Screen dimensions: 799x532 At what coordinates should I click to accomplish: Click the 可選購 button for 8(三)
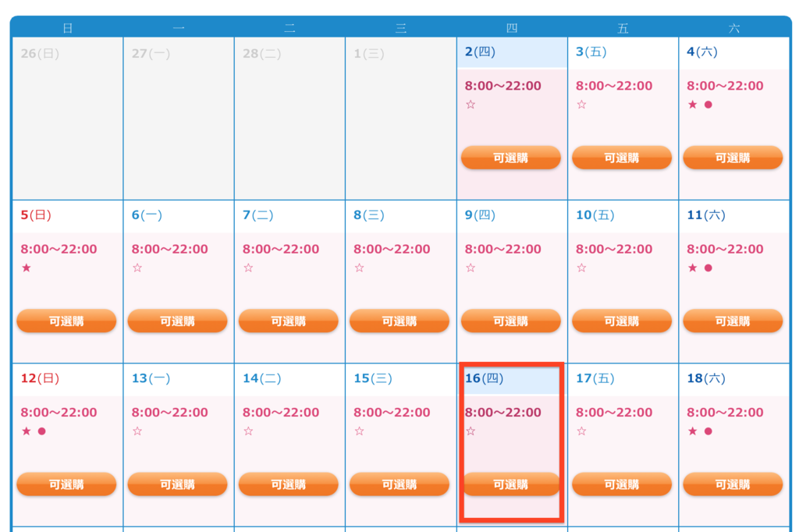point(399,321)
